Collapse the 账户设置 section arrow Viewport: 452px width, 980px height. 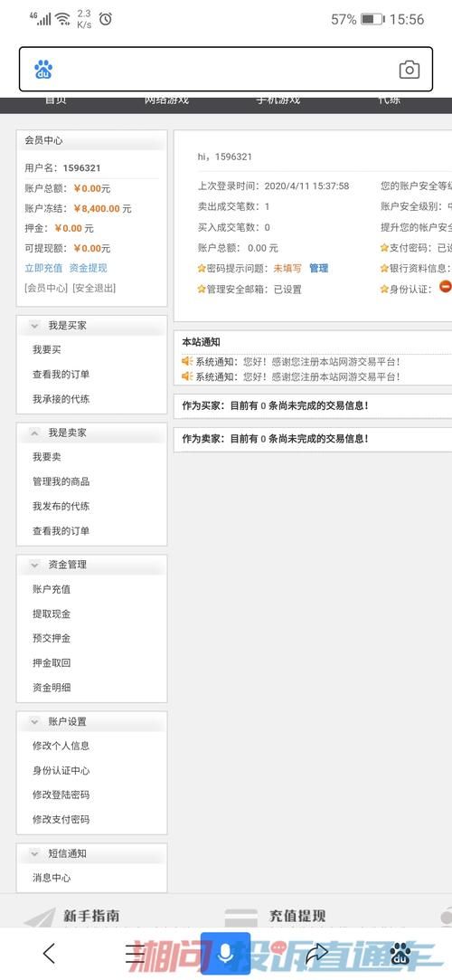point(35,722)
